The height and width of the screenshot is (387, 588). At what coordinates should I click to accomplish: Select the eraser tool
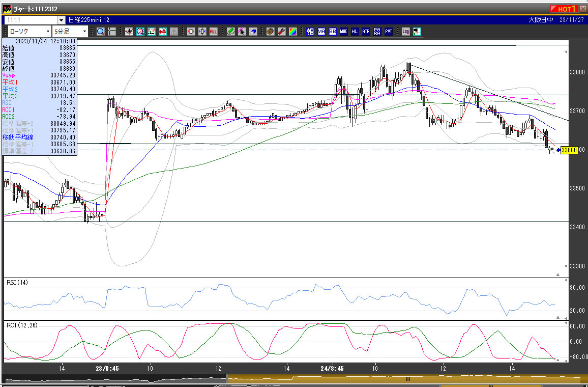click(253, 32)
